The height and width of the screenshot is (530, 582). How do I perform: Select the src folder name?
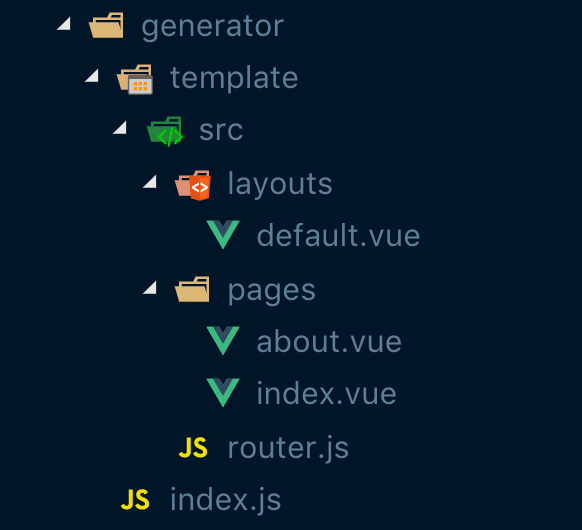click(x=221, y=131)
